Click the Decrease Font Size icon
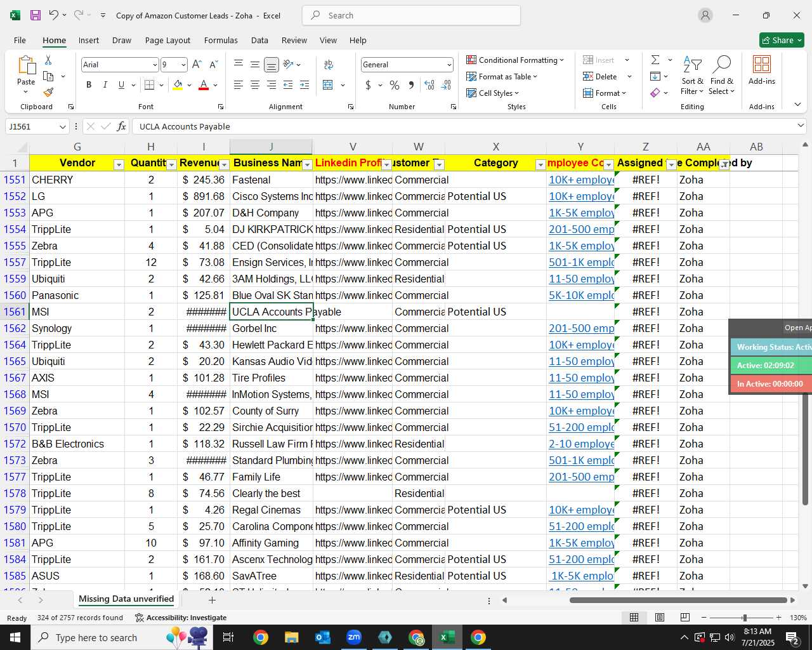 [213, 65]
